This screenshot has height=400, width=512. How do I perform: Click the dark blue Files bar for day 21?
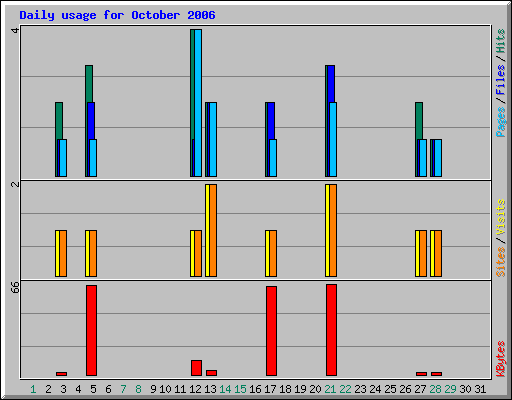(331, 84)
